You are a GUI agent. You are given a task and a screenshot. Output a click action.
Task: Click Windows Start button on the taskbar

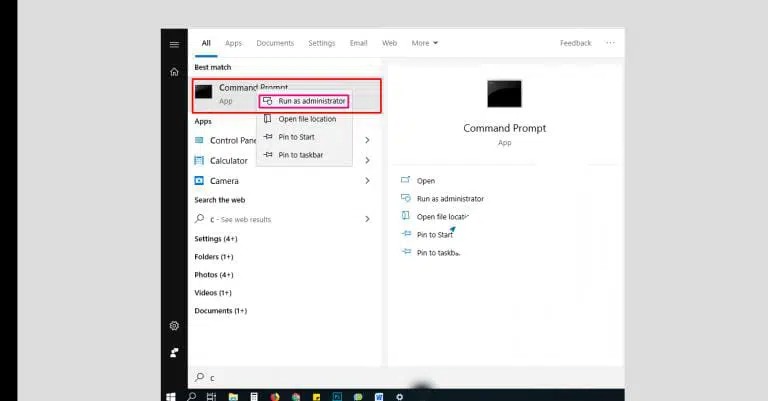click(170, 397)
